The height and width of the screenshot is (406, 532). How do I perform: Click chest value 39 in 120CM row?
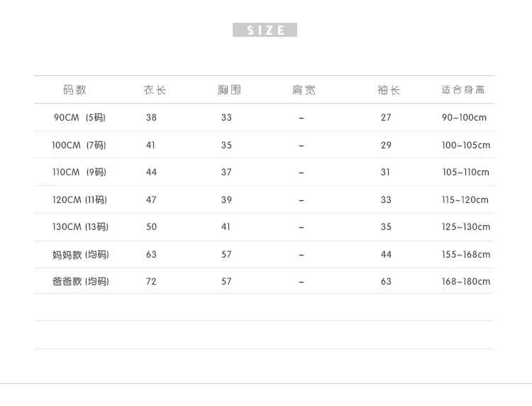(x=226, y=199)
